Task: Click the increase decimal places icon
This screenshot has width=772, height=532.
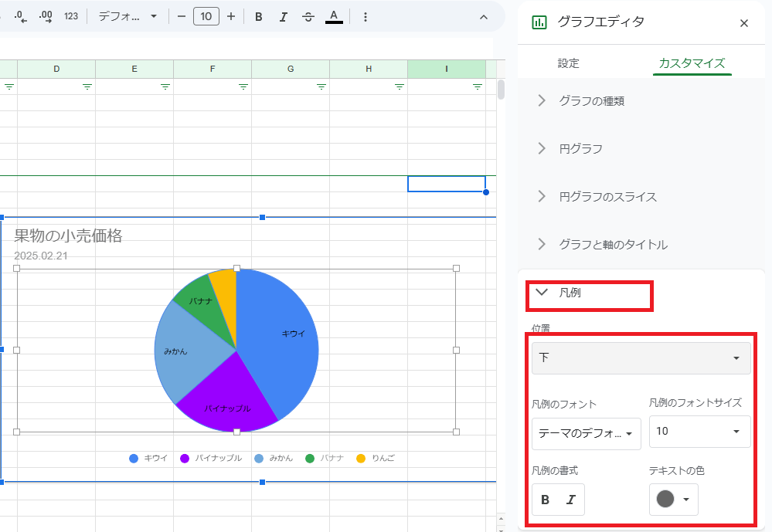Action: pos(46,17)
